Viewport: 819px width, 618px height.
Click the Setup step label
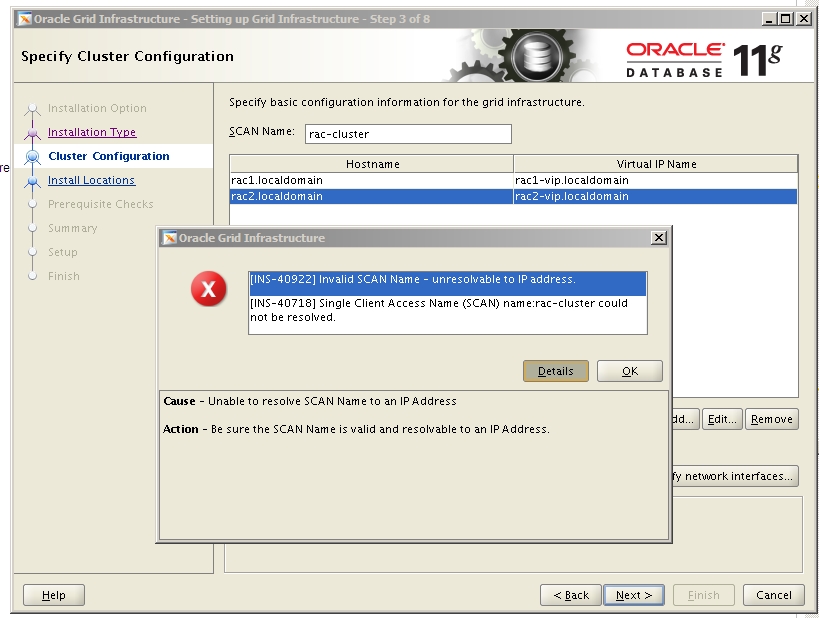coord(63,252)
